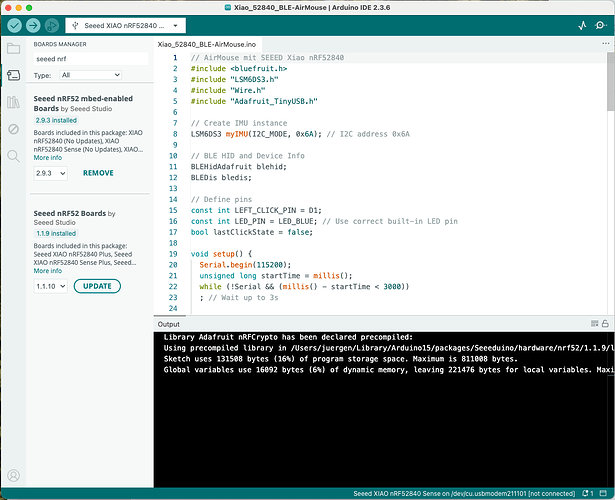Click the '#include <bluefruit.h>' line

coord(239,69)
